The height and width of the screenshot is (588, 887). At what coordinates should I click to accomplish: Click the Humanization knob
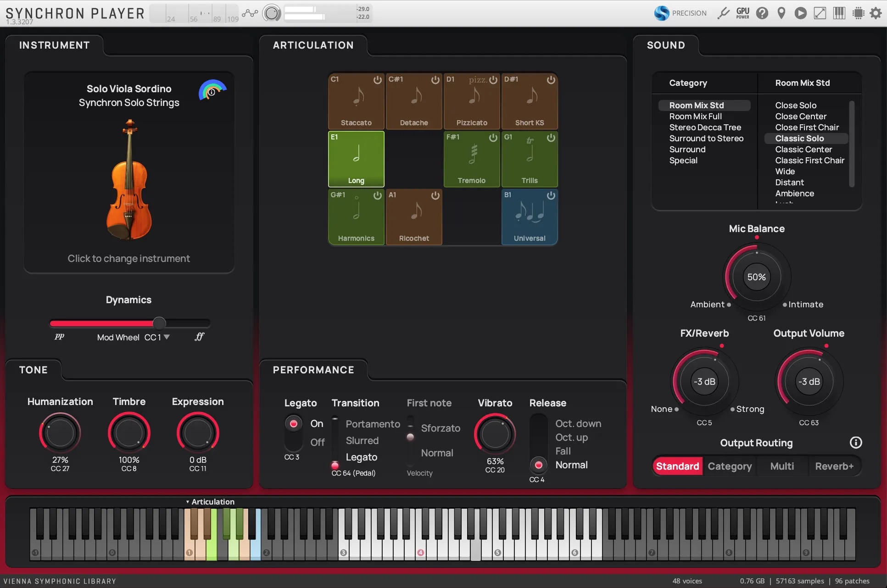coord(60,433)
